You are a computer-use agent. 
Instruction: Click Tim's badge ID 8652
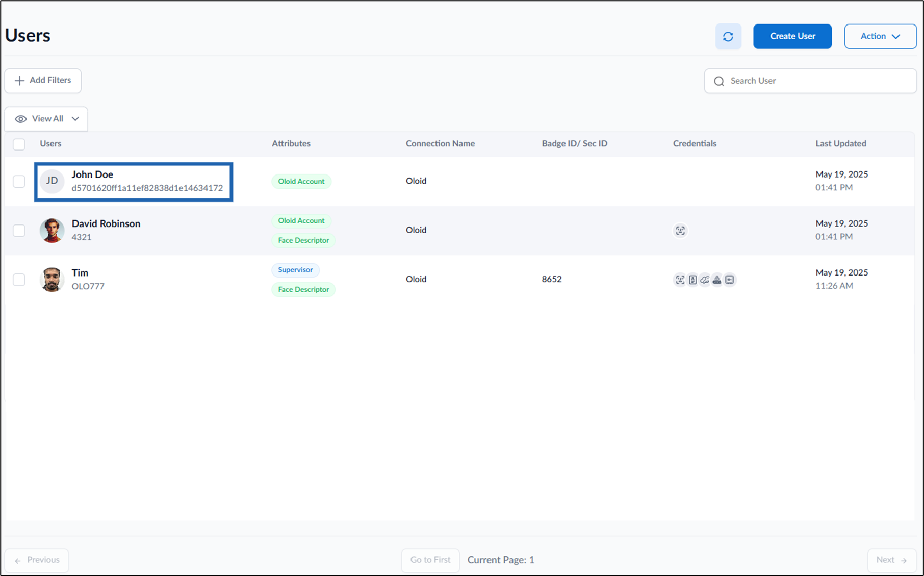[x=552, y=280]
